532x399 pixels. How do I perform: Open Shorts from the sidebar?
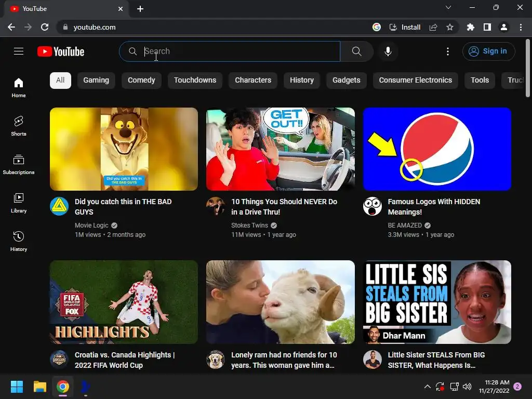pos(19,126)
